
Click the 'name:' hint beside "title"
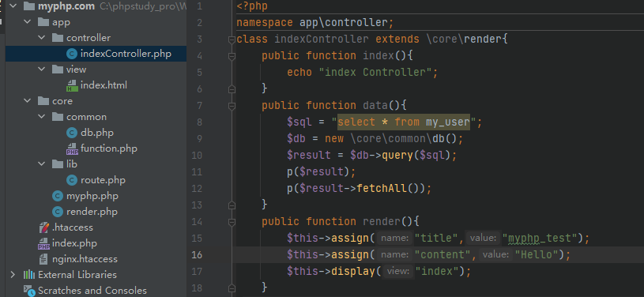click(x=394, y=239)
